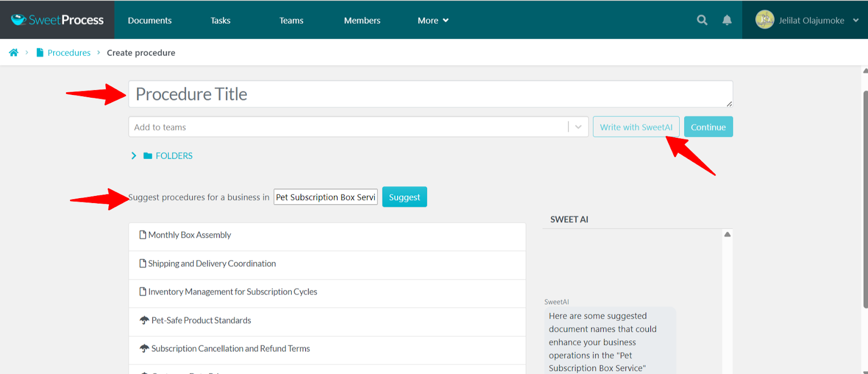Open the Members menu
Image resolution: width=868 pixels, height=374 pixels.
point(362,21)
